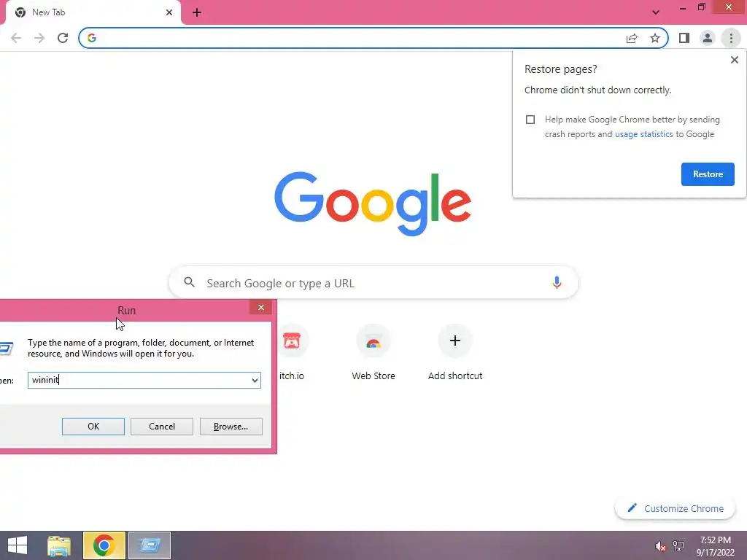747x560 pixels.
Task: Open the taskbar clock showing 7:52 PM
Action: pyautogui.click(x=715, y=546)
